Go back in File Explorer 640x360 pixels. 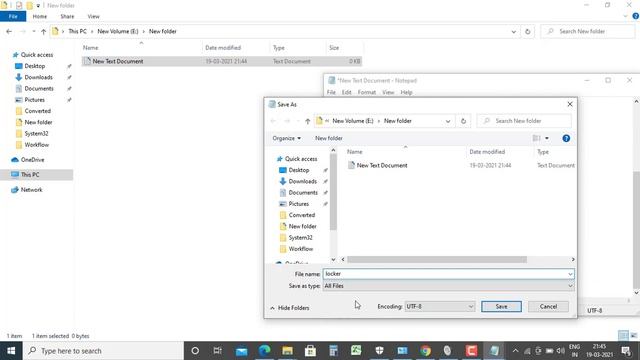click(9, 31)
